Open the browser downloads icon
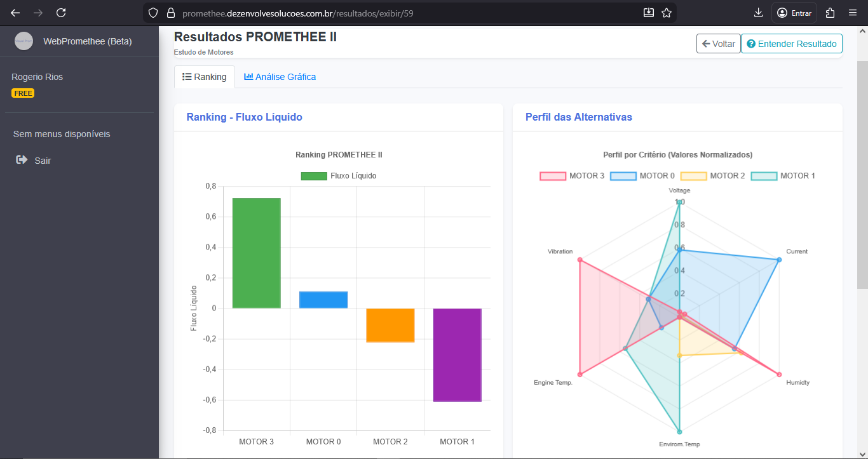 click(758, 13)
